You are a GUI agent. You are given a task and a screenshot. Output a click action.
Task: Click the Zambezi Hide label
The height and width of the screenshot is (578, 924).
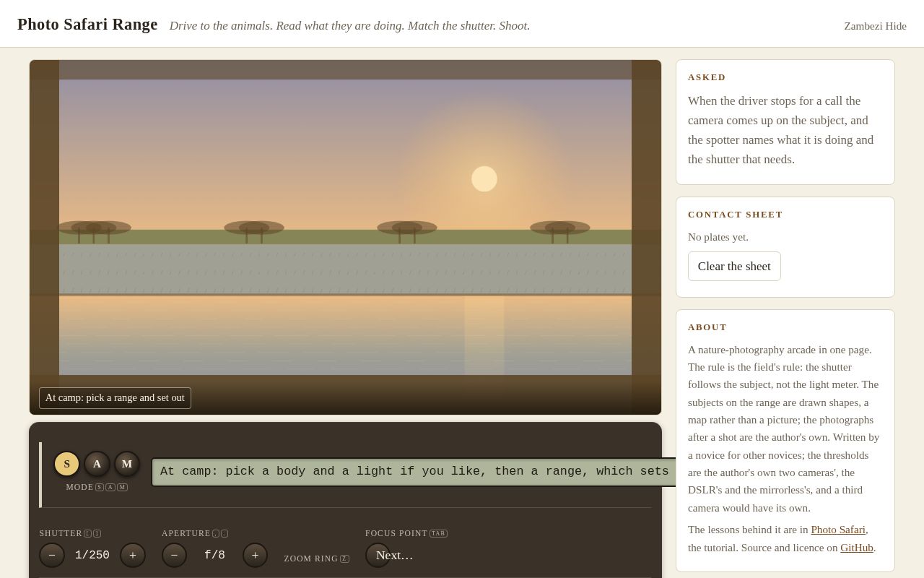pyautogui.click(x=875, y=26)
